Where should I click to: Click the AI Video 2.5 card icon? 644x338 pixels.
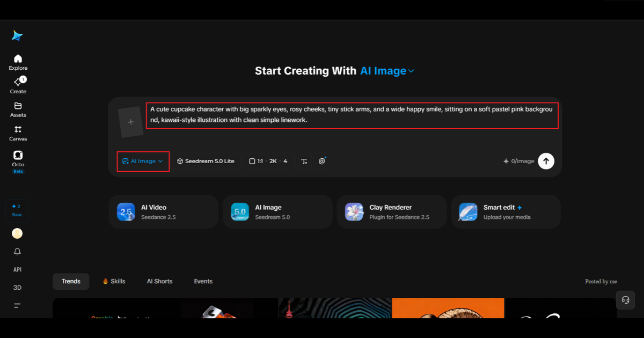click(x=126, y=212)
